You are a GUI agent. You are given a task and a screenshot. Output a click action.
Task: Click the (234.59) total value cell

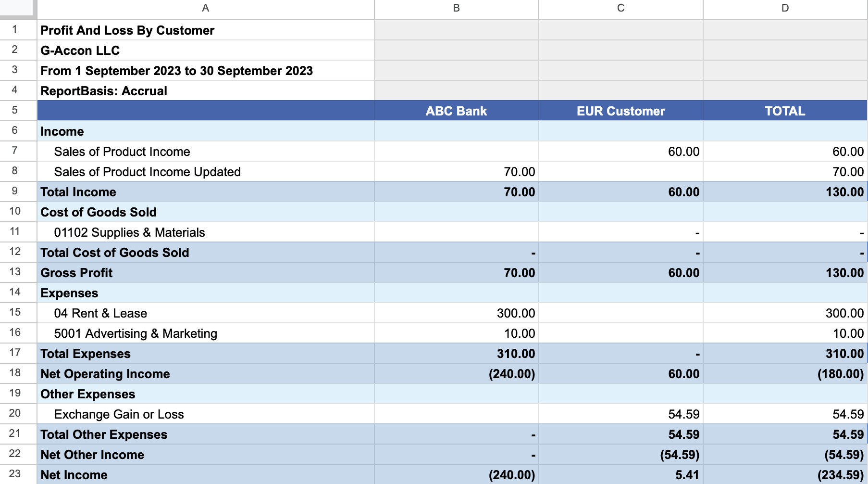coord(836,474)
